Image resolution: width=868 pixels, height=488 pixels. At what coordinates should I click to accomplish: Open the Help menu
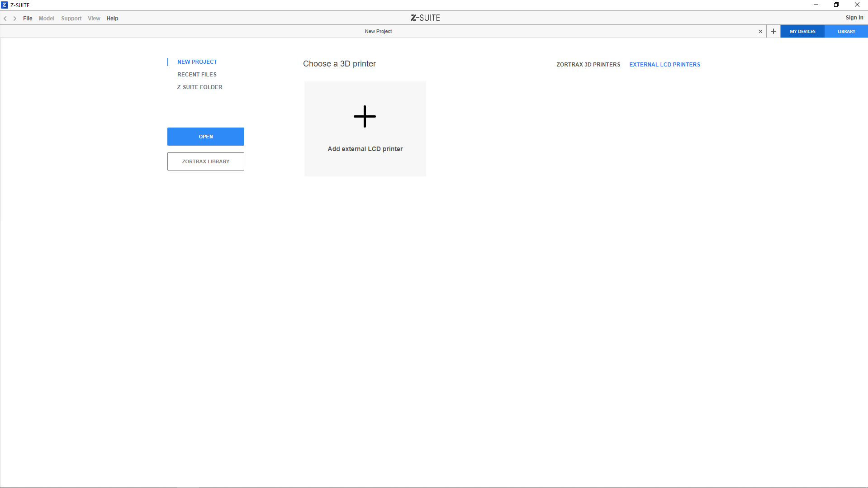(112, 19)
